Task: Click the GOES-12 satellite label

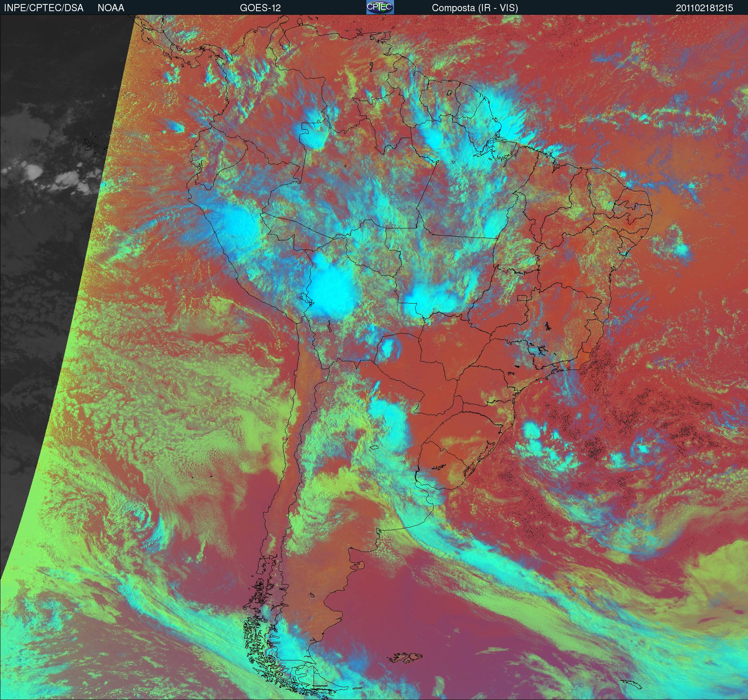Action: pyautogui.click(x=260, y=8)
